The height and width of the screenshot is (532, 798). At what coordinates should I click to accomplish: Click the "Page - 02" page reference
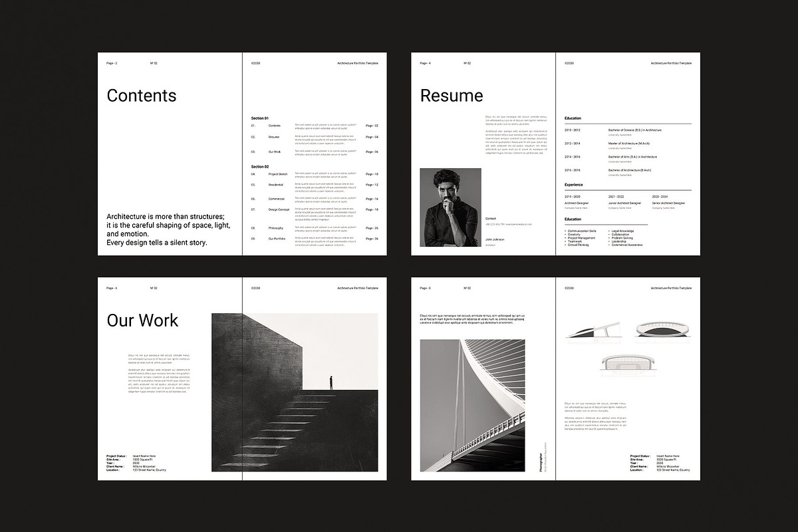pyautogui.click(x=372, y=126)
